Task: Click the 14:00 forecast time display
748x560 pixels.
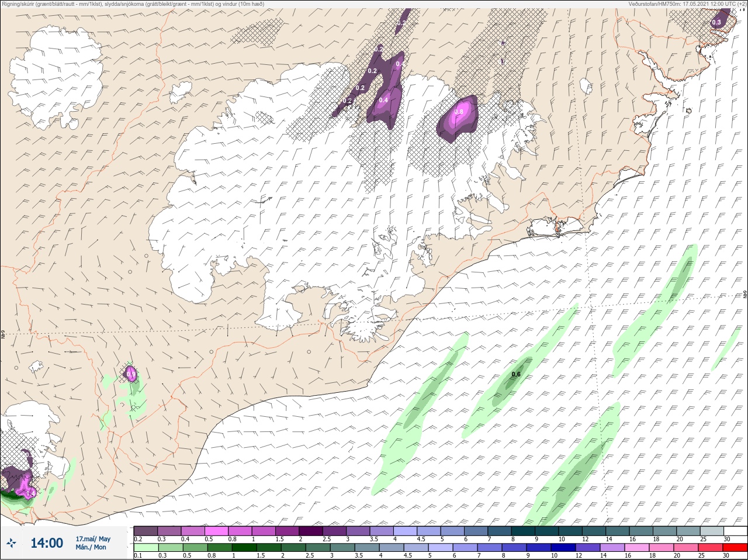Action: tap(47, 543)
